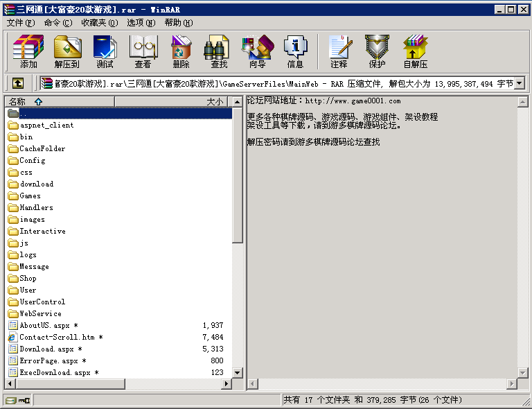The width and height of the screenshot is (532, 409).
Task: Open the 查找 (Find) binoculars tool
Action: [x=219, y=52]
